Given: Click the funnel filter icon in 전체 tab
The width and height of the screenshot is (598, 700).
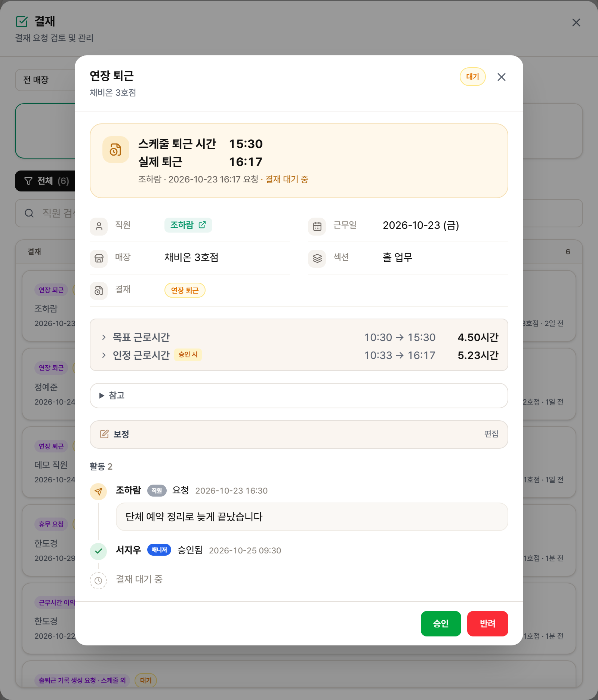Looking at the screenshot, I should click(x=28, y=181).
